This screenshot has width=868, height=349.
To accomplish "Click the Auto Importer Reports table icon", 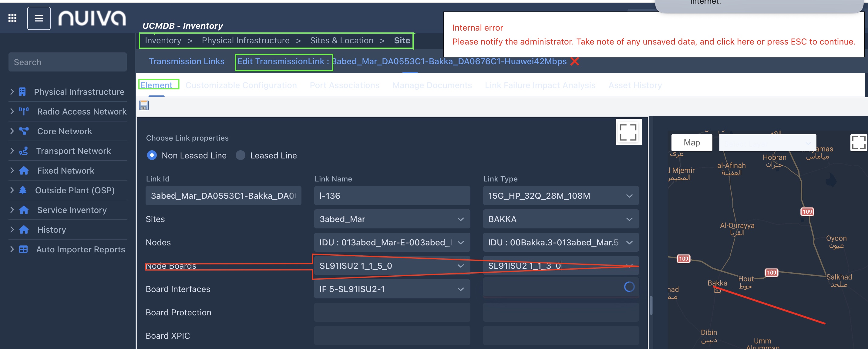I will (23, 249).
